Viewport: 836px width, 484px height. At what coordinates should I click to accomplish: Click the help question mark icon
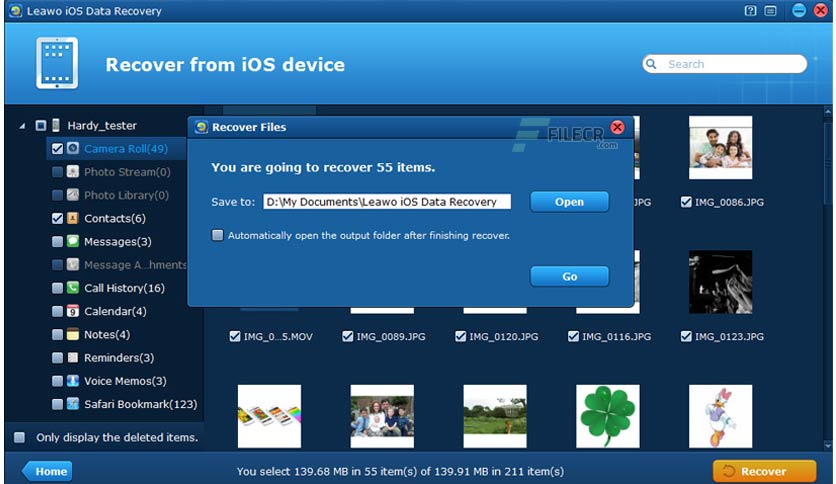(x=750, y=11)
